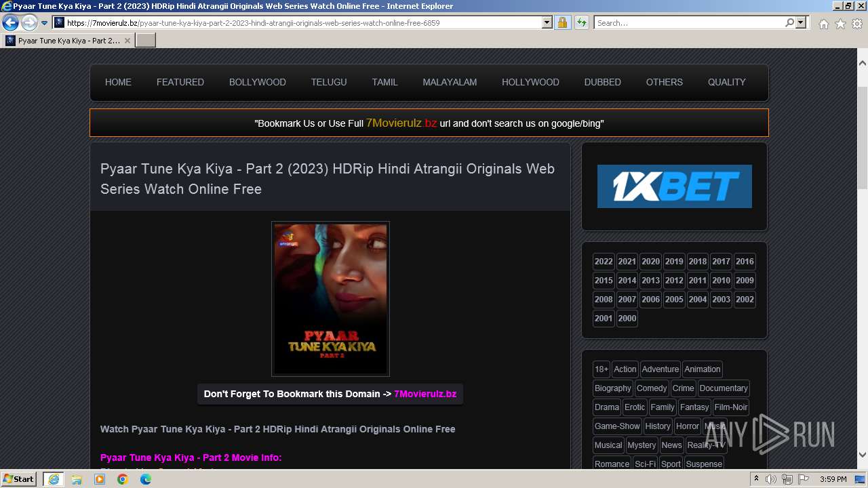Open TELUGU menu item
The width and height of the screenshot is (868, 488).
coord(329,82)
